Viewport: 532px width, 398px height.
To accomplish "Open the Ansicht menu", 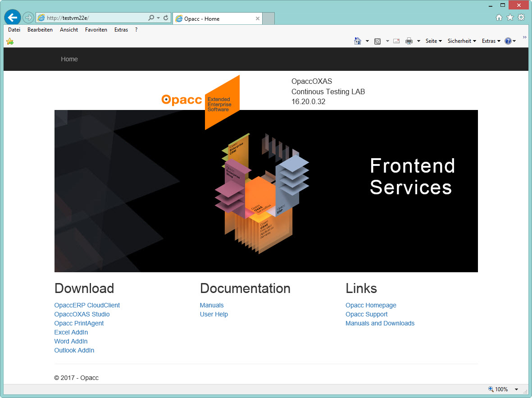I will click(x=69, y=30).
